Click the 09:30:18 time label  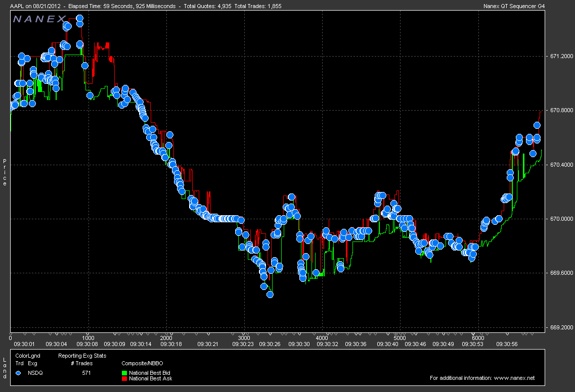[171, 344]
